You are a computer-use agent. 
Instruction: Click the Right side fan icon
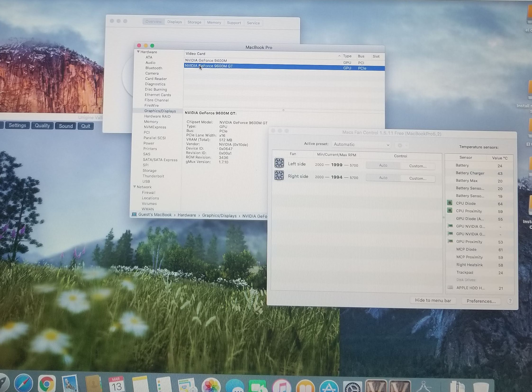click(x=279, y=175)
